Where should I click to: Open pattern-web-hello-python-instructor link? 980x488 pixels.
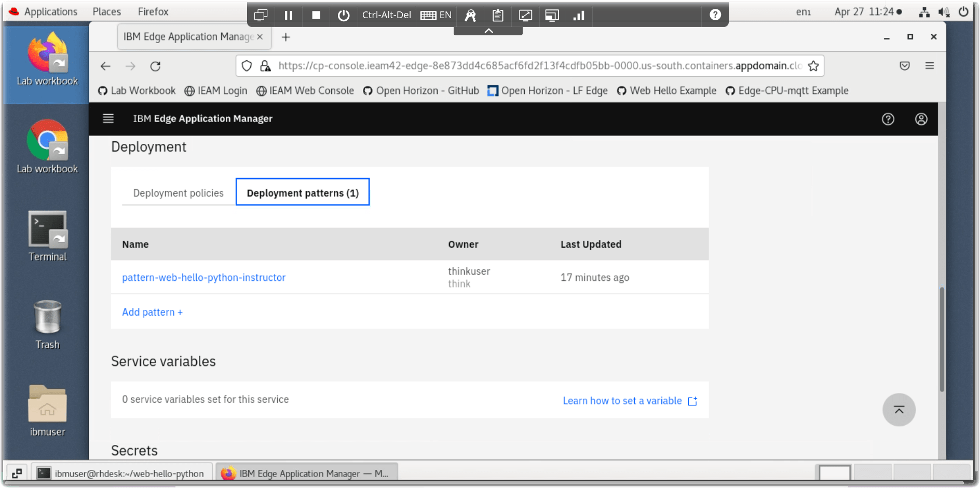coord(203,278)
